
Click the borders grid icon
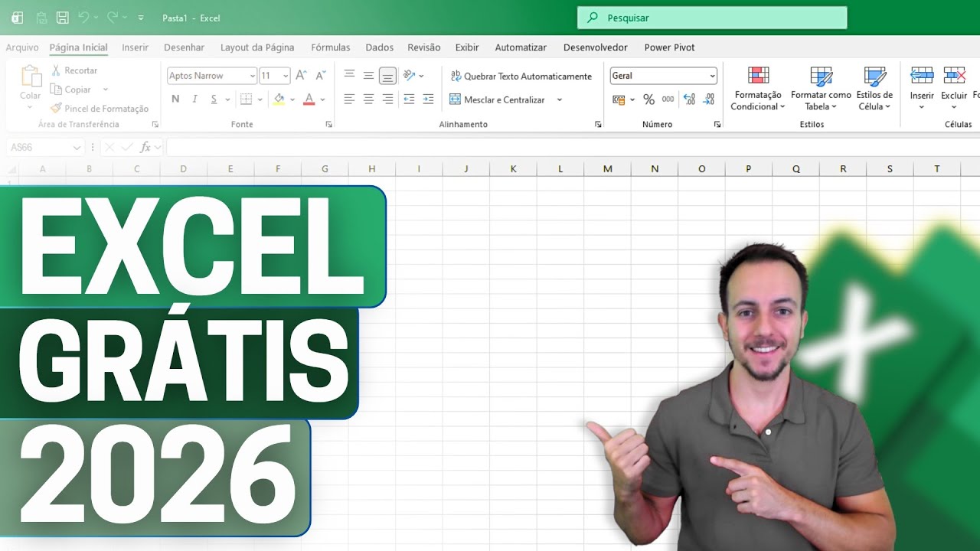(246, 99)
